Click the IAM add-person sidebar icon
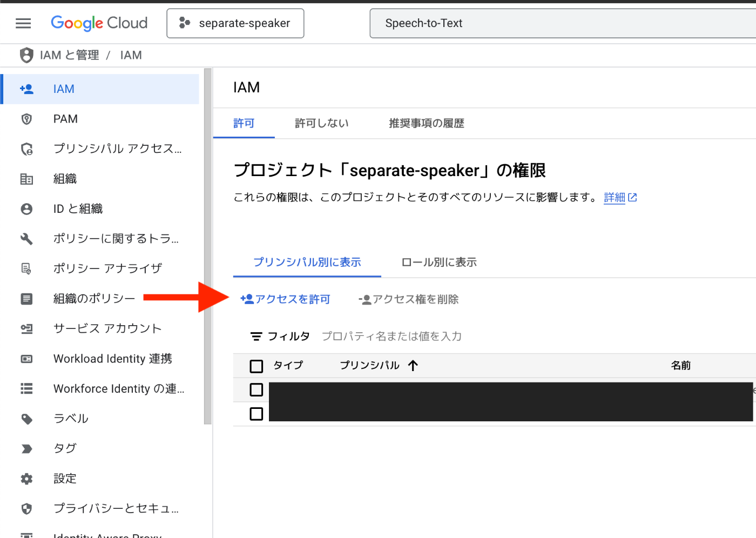The image size is (756, 538). click(x=26, y=89)
